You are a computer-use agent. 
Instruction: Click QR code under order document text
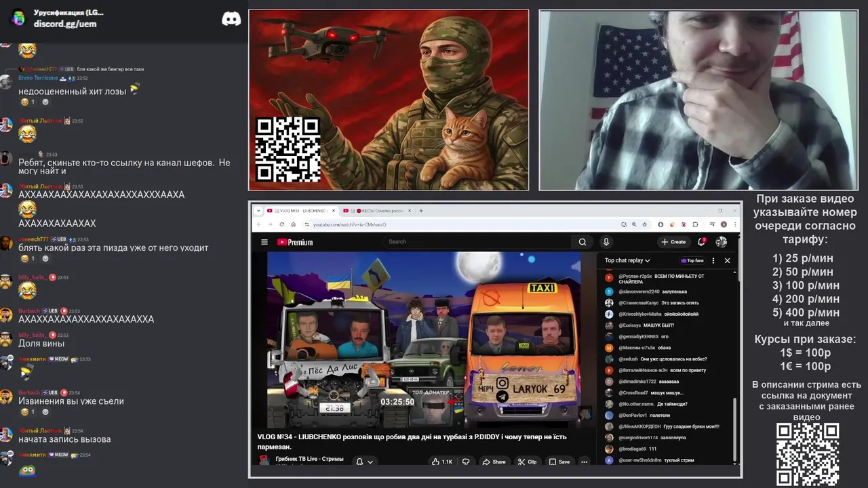tap(808, 454)
